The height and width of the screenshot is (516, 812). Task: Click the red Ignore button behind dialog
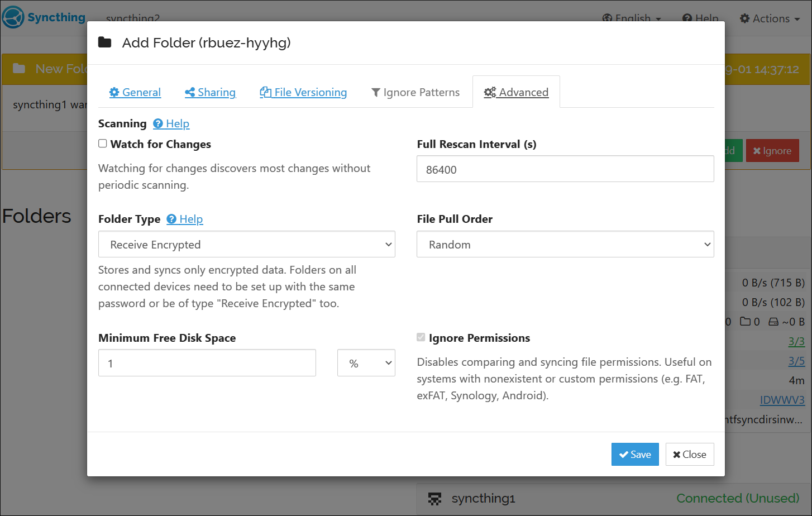(x=772, y=151)
